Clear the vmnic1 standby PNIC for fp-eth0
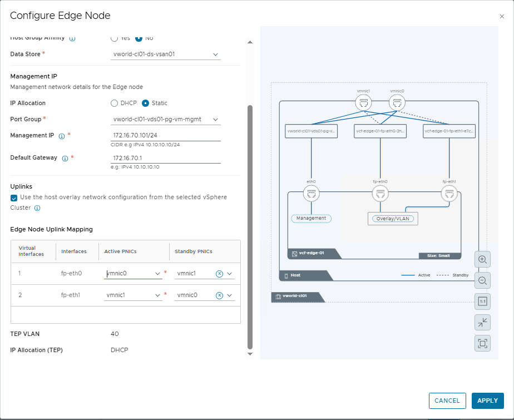Viewport: 514px width, 420px height. click(219, 273)
